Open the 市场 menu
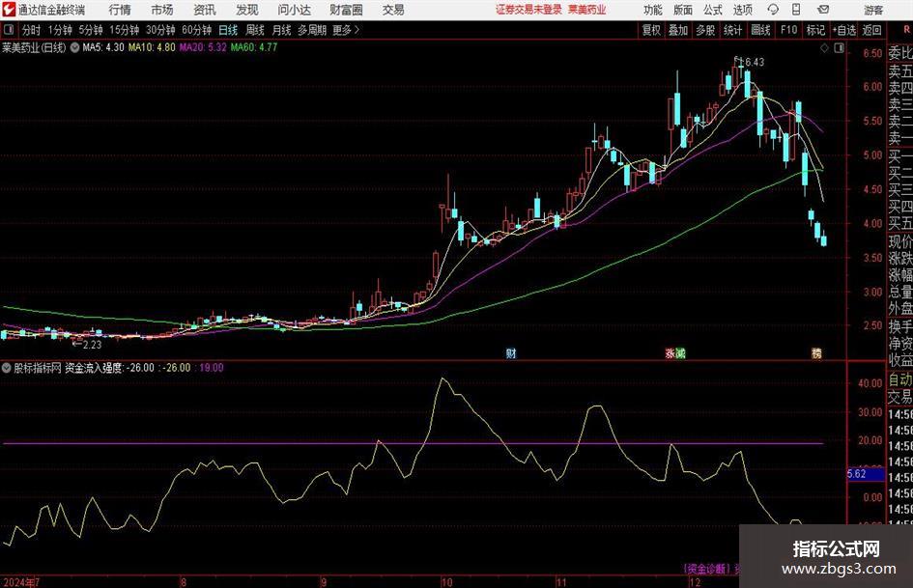Image resolution: width=913 pixels, height=588 pixels. click(162, 10)
